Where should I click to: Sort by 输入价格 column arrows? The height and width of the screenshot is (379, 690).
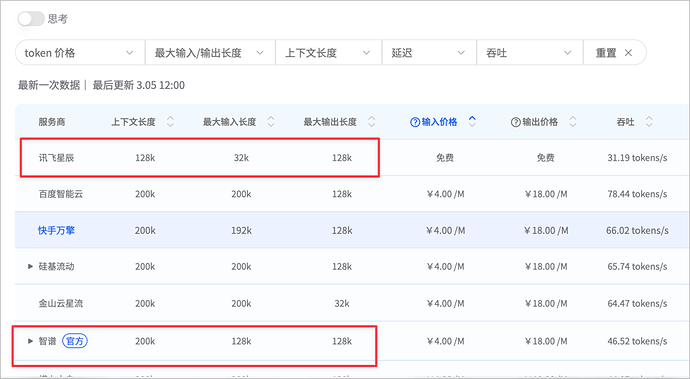click(x=472, y=121)
